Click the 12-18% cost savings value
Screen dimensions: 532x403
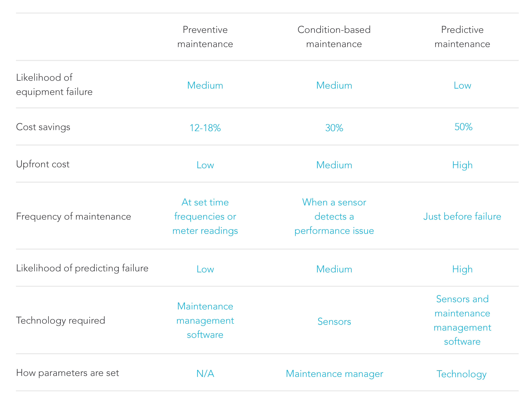point(205,128)
